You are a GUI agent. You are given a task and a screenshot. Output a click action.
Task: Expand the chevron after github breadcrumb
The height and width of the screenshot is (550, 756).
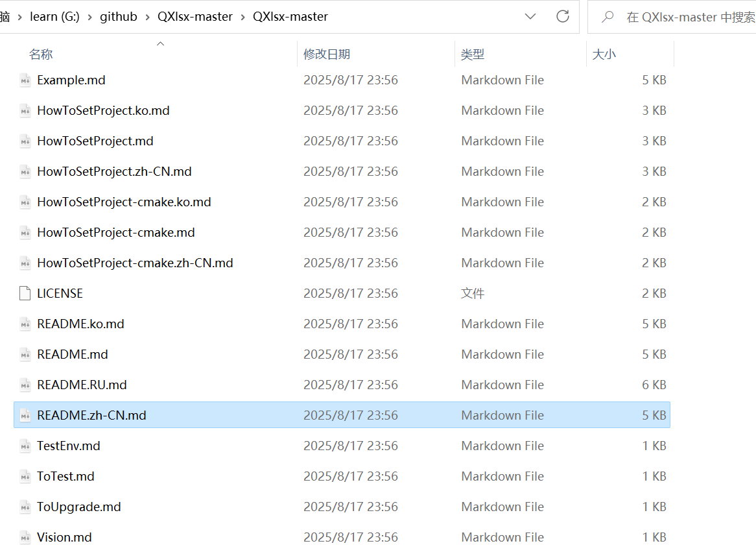pos(148,17)
